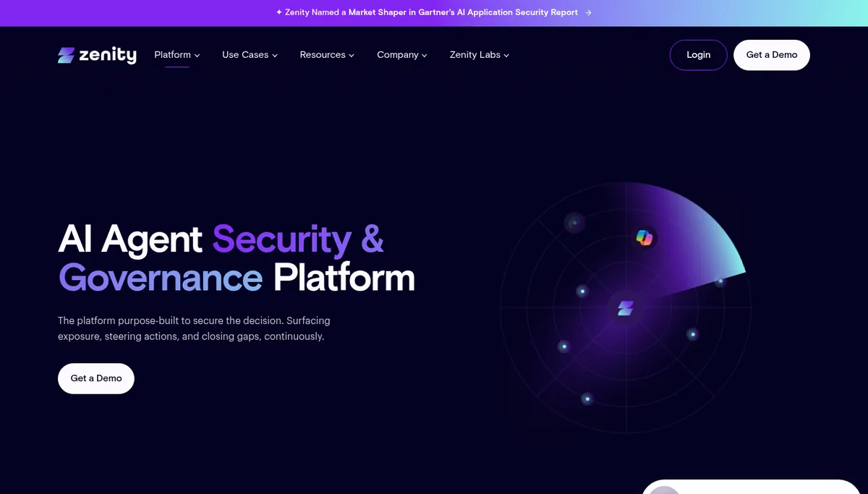Expand the chevron next to Platform
This screenshot has height=494, width=868.
pos(197,56)
